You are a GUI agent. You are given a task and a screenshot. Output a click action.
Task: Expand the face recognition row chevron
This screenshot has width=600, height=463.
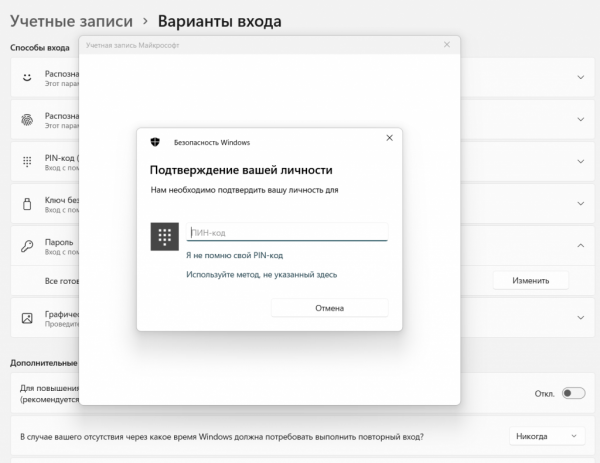click(x=580, y=77)
